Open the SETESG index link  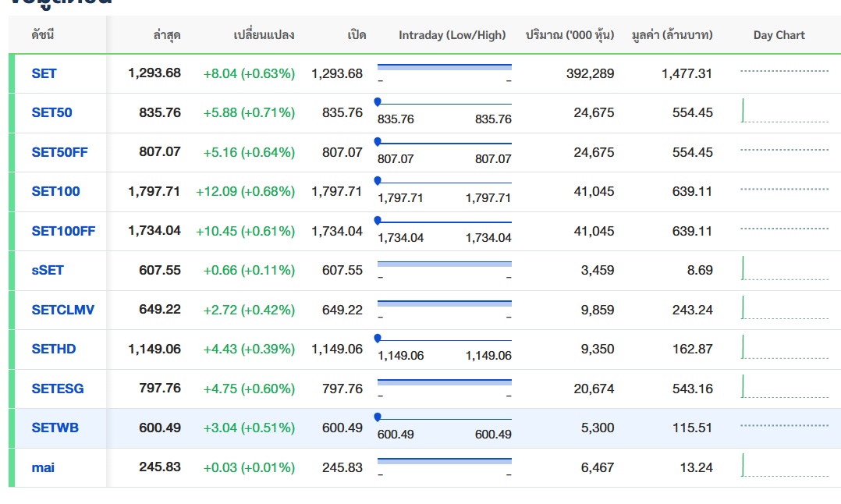pyautogui.click(x=58, y=389)
